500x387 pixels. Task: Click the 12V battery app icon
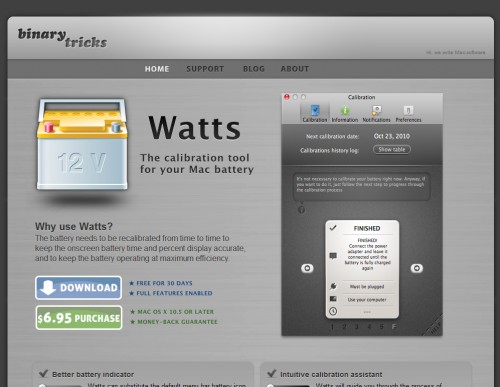pos(82,144)
